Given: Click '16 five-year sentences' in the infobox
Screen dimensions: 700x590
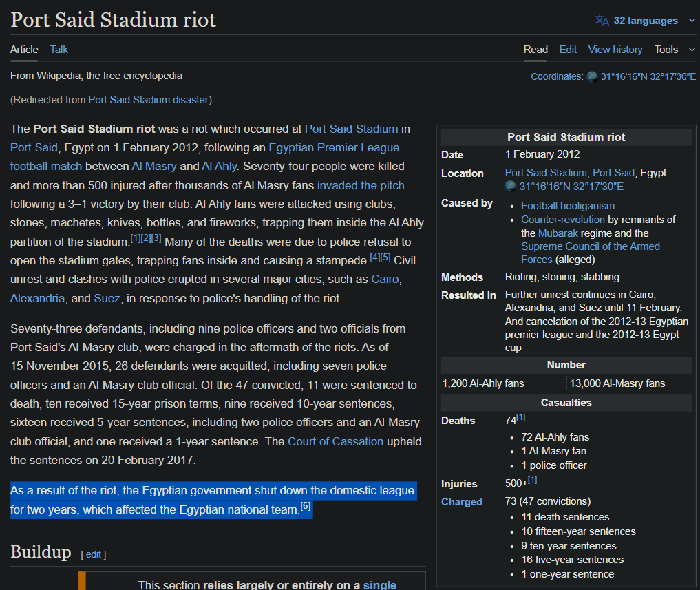Looking at the screenshot, I should point(573,560).
